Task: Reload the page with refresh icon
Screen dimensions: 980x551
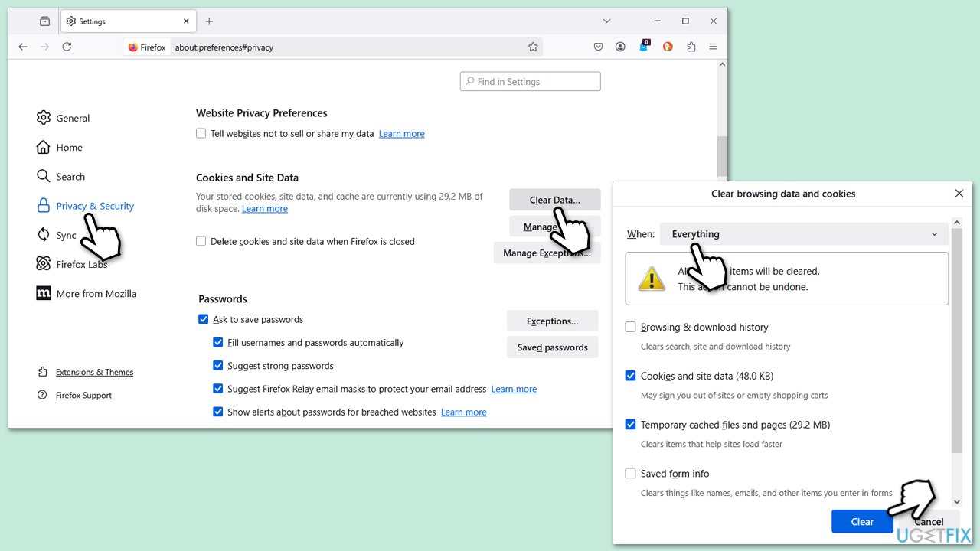Action: click(x=67, y=47)
